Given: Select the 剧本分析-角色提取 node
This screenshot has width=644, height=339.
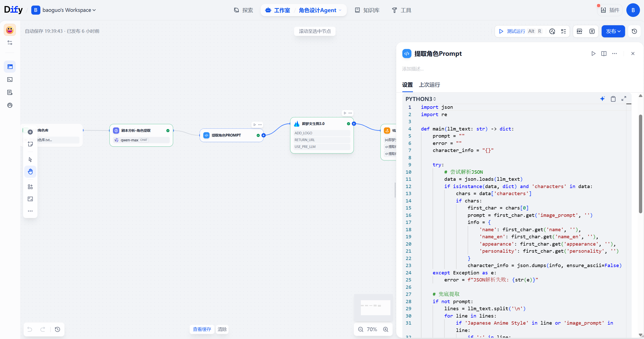Looking at the screenshot, I should (x=141, y=135).
